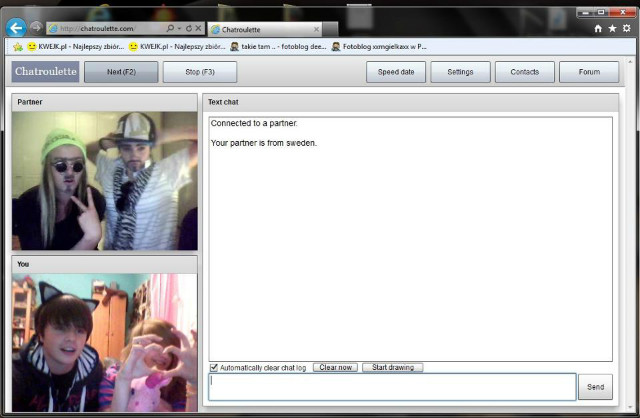Screen dimensions: 640x418
Task: Click the Text chat panel header
Action: coord(411,102)
